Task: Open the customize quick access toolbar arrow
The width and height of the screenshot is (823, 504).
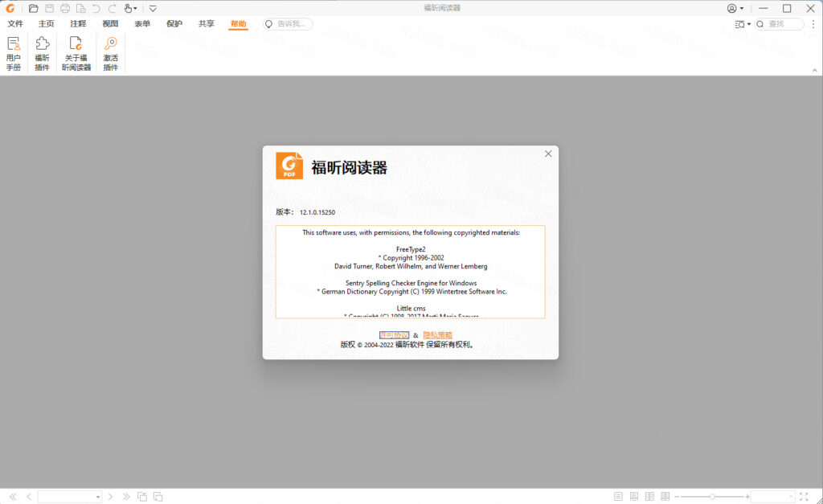Action: pos(153,8)
